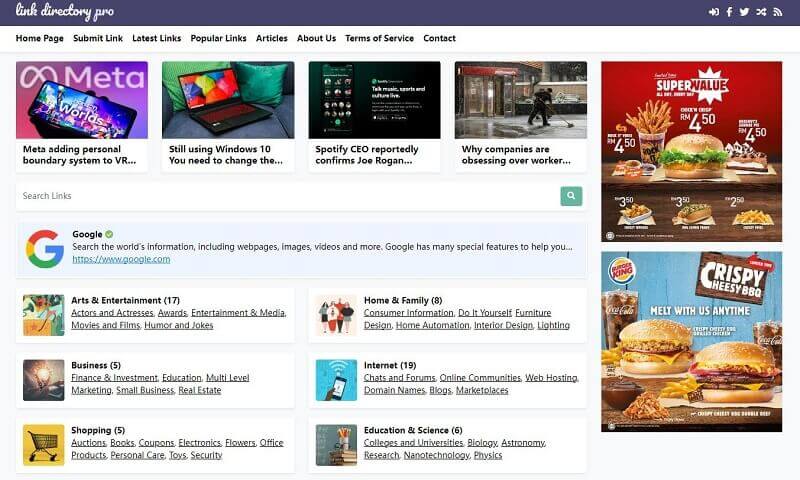
Task: Open the Spotify article thumbnail
Action: click(x=374, y=100)
